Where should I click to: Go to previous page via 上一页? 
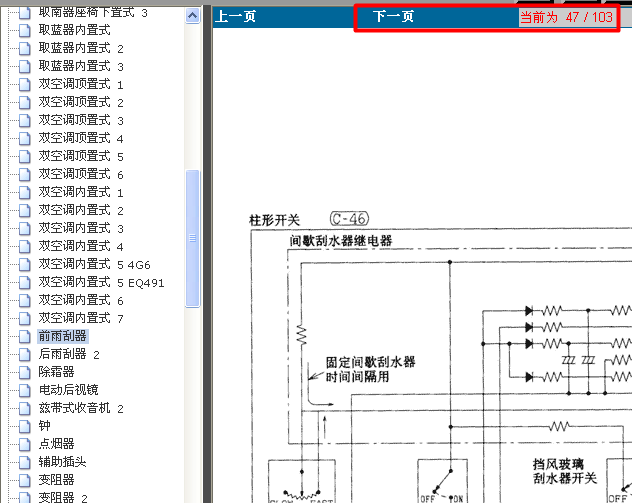coord(236,17)
